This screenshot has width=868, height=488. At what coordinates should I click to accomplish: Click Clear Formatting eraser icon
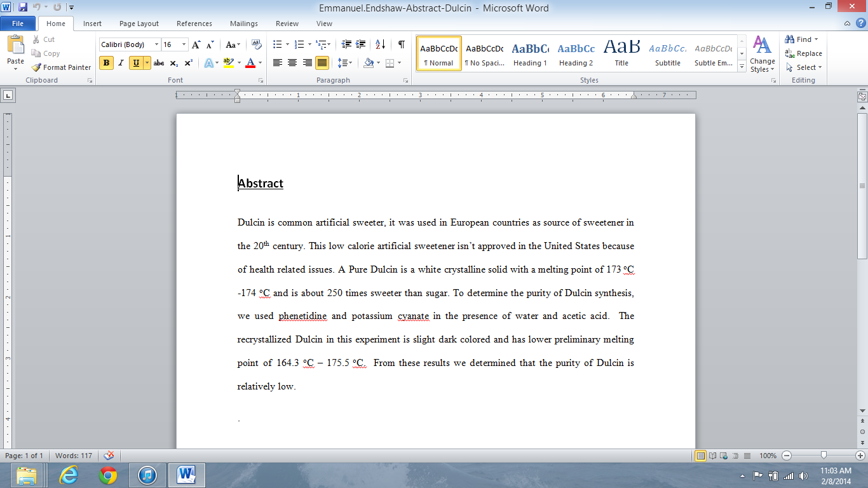click(x=256, y=44)
